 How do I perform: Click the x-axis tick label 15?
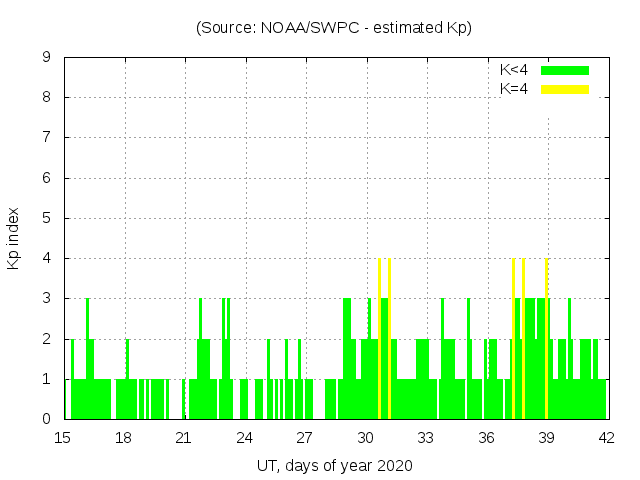[x=63, y=438]
